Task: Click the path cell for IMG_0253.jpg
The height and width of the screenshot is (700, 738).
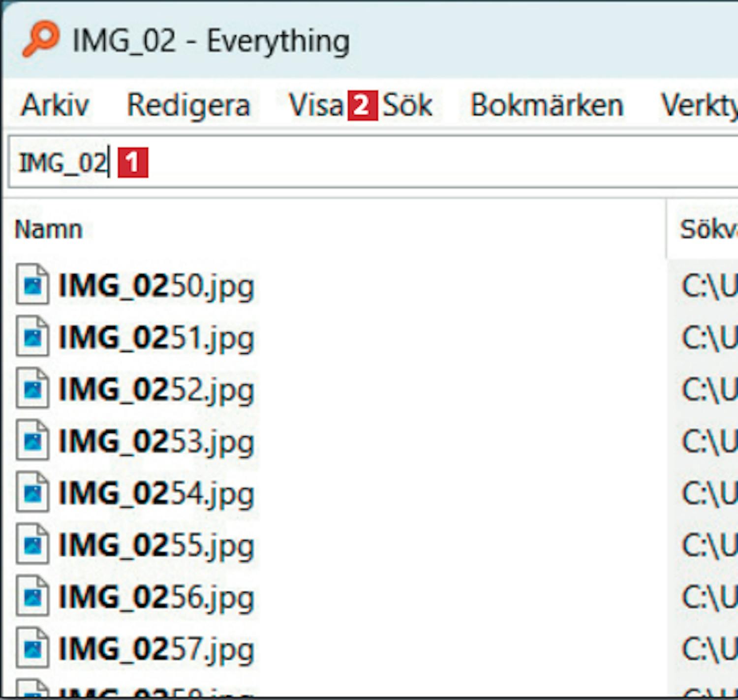Action: coord(703,441)
